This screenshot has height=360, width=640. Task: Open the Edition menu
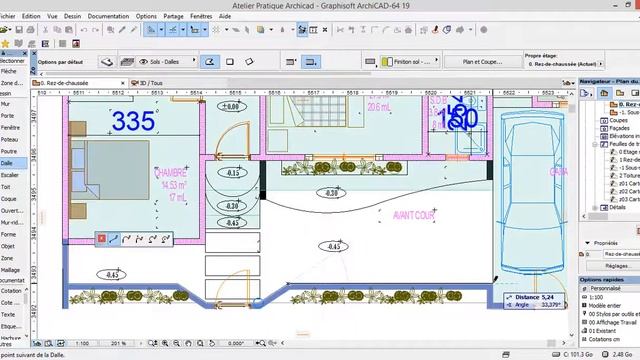31,16
